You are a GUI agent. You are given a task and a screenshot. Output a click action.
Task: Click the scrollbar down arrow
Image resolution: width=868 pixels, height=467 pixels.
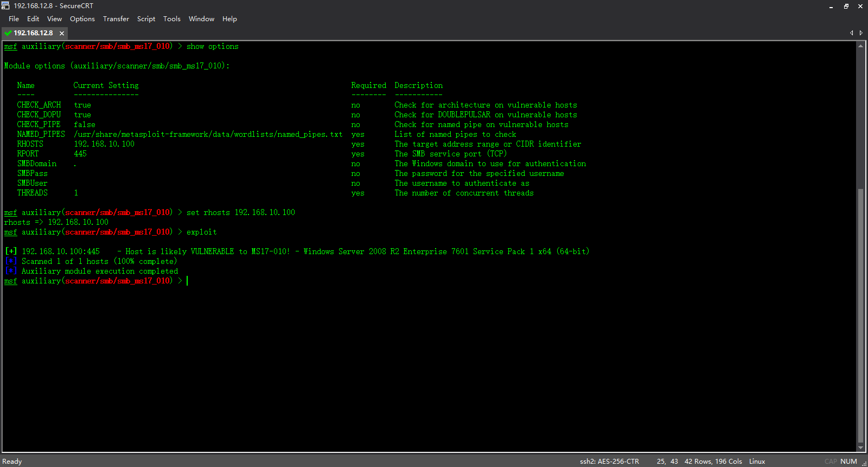click(x=860, y=448)
